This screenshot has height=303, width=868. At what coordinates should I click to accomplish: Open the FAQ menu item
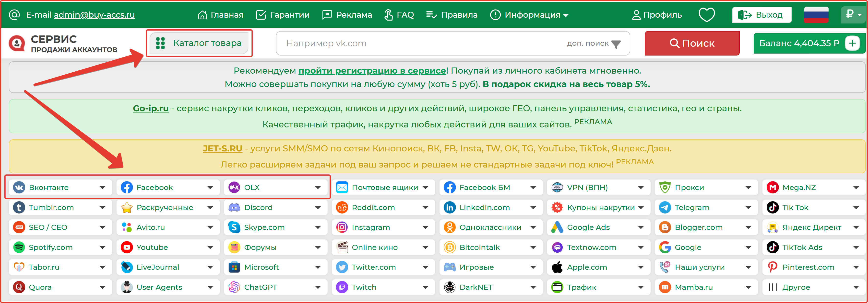(399, 15)
